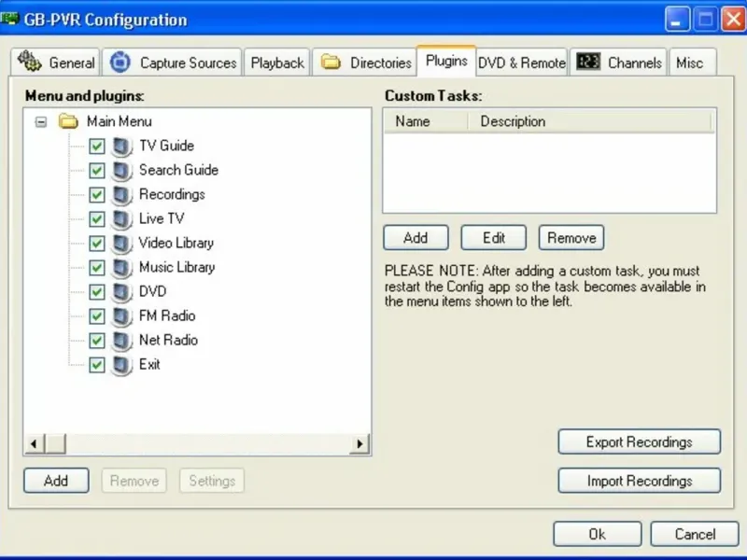This screenshot has height=560, width=747.
Task: Open the Misc tab
Action: pyautogui.click(x=692, y=63)
